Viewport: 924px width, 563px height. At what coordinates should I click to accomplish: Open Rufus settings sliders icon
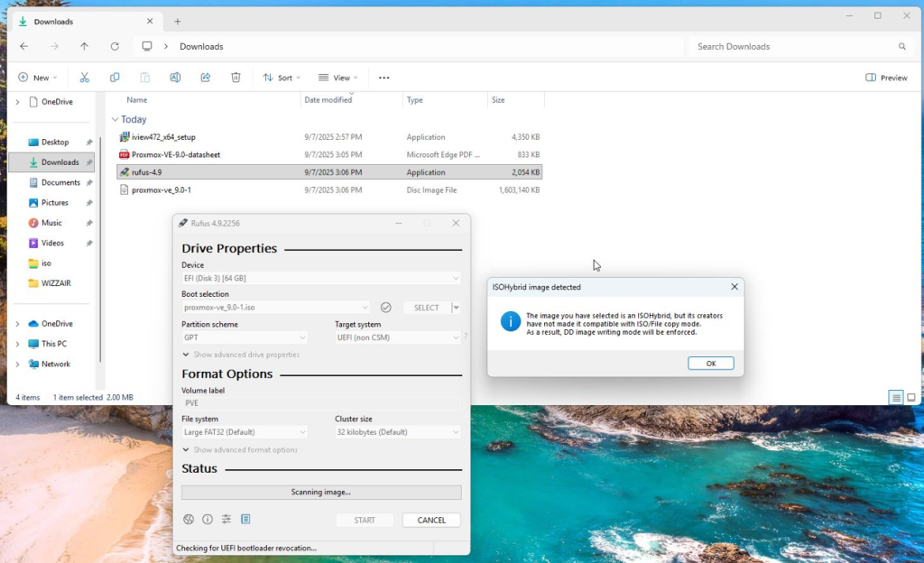point(226,520)
